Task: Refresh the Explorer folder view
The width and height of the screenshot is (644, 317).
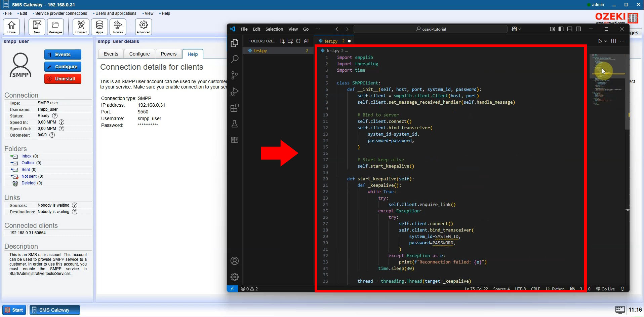Action: 298,41
